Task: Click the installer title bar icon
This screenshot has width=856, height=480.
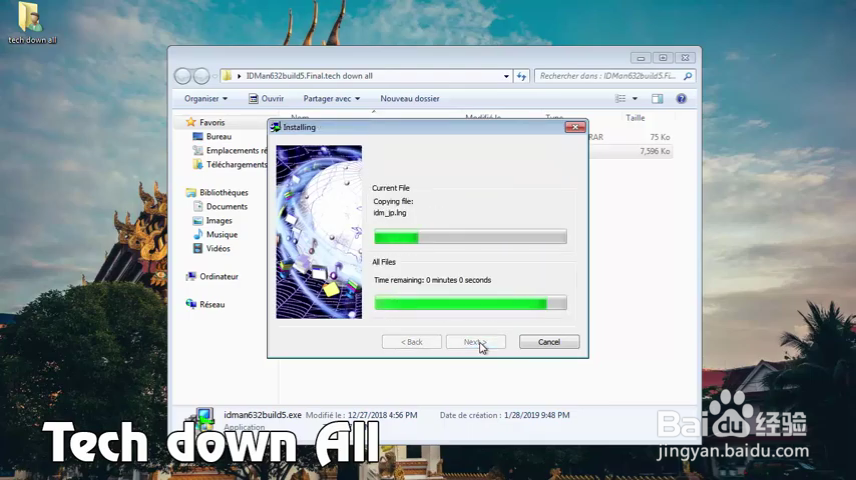Action: (276, 127)
